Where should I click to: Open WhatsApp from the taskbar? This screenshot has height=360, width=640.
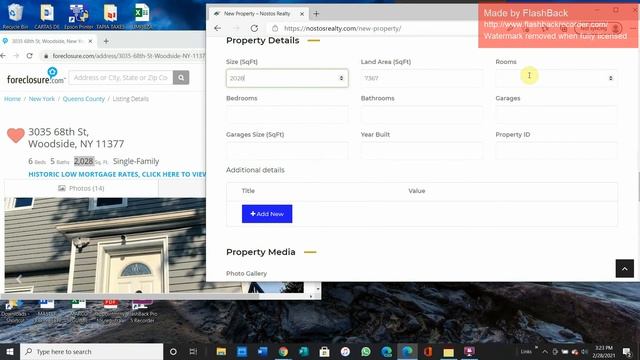click(366, 351)
